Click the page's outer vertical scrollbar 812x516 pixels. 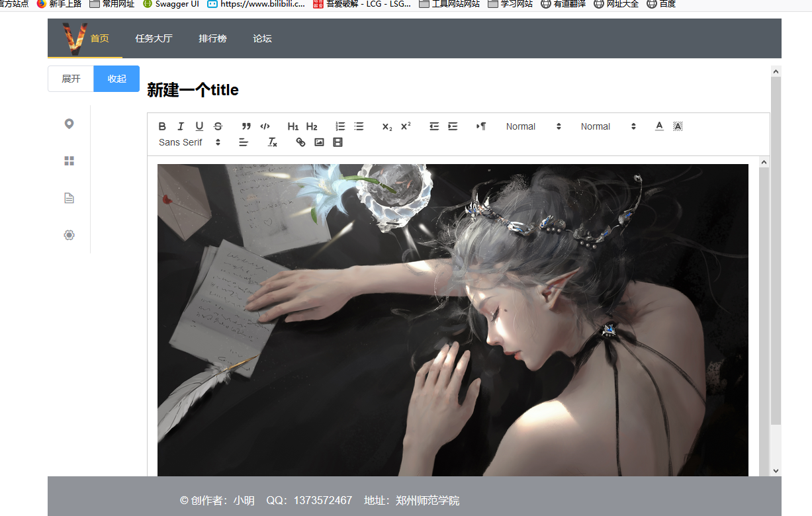pos(776,251)
